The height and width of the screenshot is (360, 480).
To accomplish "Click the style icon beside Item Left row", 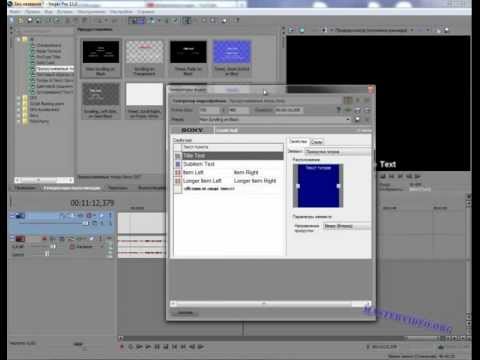I will (178, 172).
